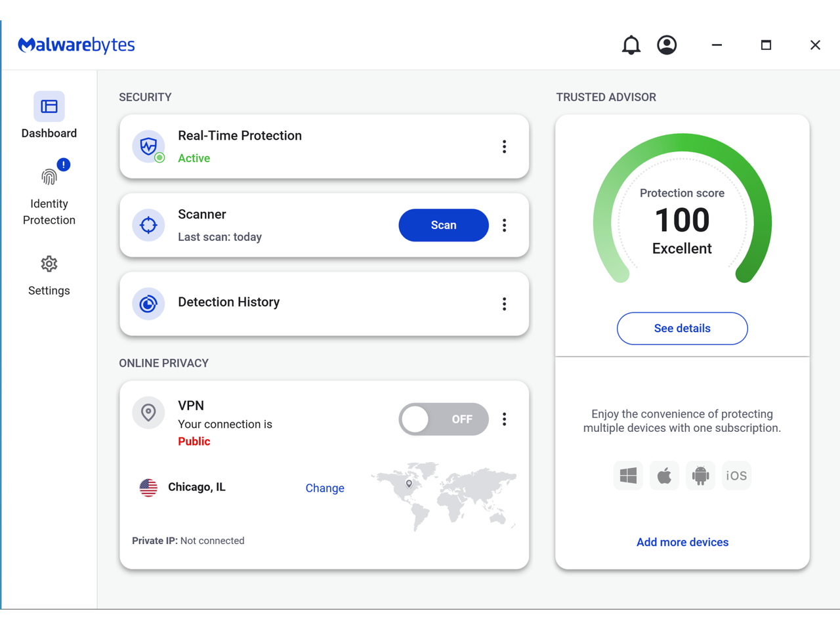Click the VPN location pin icon

pyautogui.click(x=149, y=413)
